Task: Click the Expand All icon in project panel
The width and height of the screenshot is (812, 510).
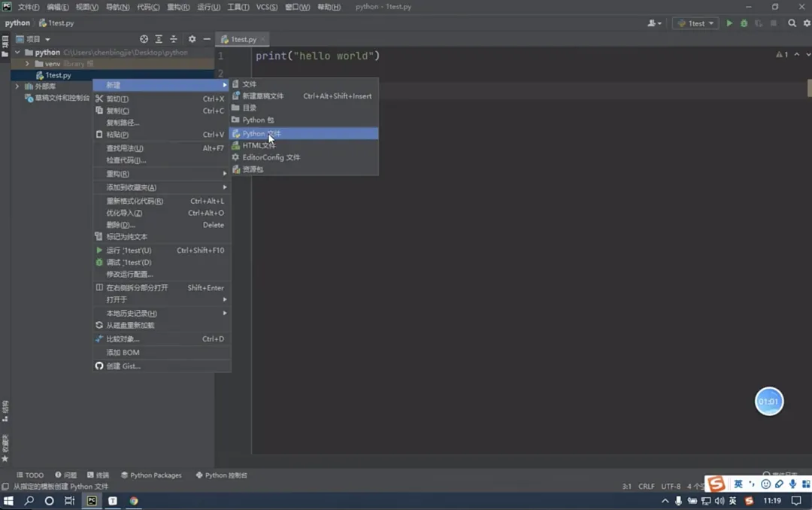Action: click(x=159, y=39)
